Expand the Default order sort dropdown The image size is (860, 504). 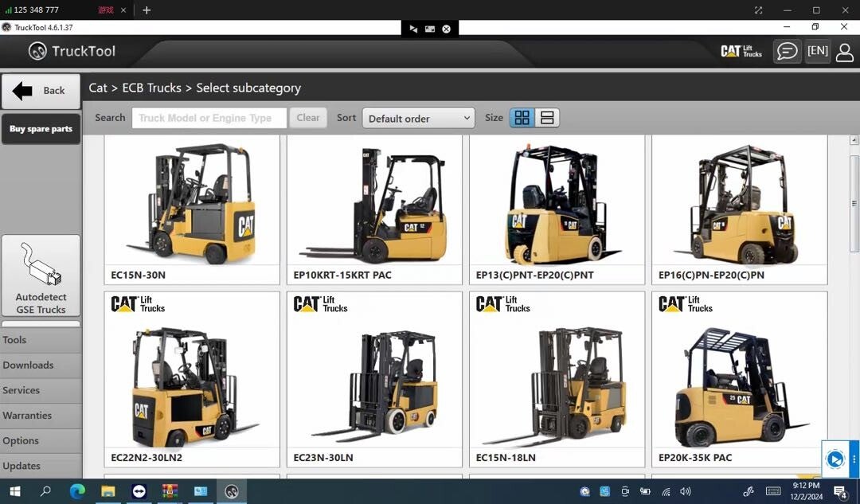coord(418,119)
